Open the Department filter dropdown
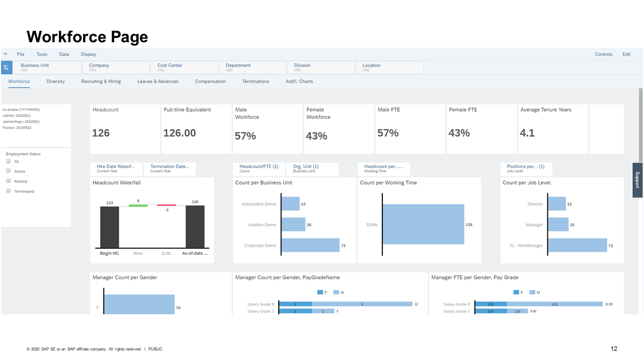This screenshot has width=644, height=362. (253, 67)
